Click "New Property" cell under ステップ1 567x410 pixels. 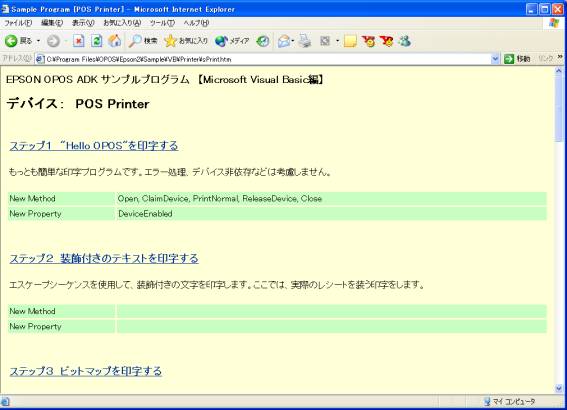61,214
